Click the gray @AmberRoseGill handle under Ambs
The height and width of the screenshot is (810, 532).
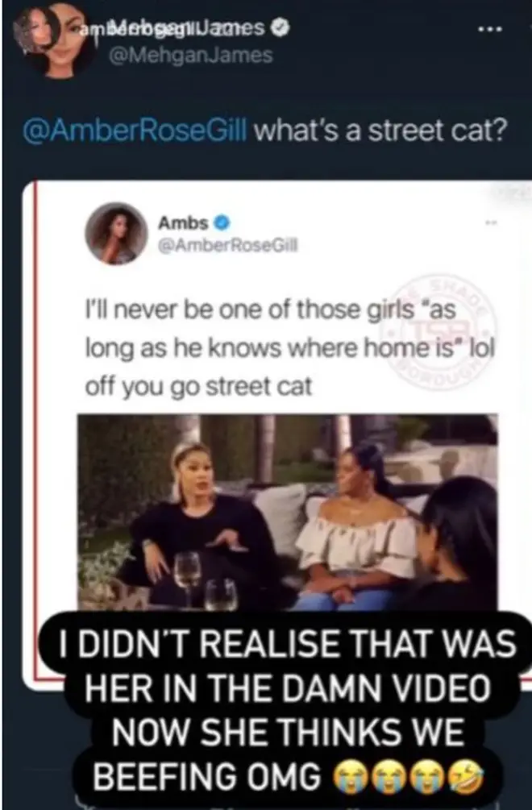coord(228,246)
